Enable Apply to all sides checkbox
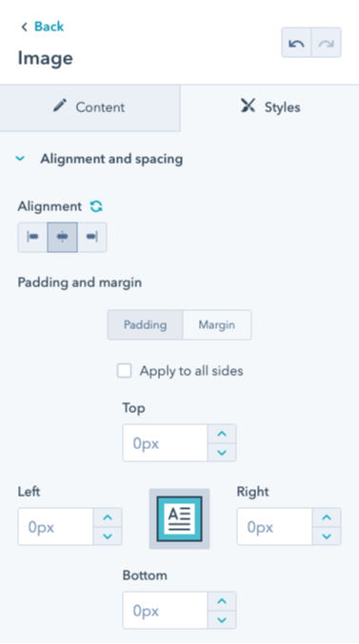Screen dimensions: 359x644 coord(124,371)
